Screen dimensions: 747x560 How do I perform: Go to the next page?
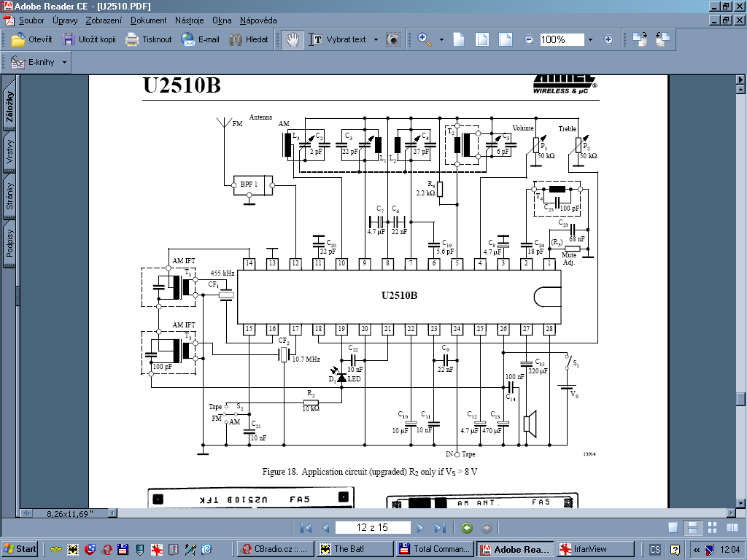point(420,528)
